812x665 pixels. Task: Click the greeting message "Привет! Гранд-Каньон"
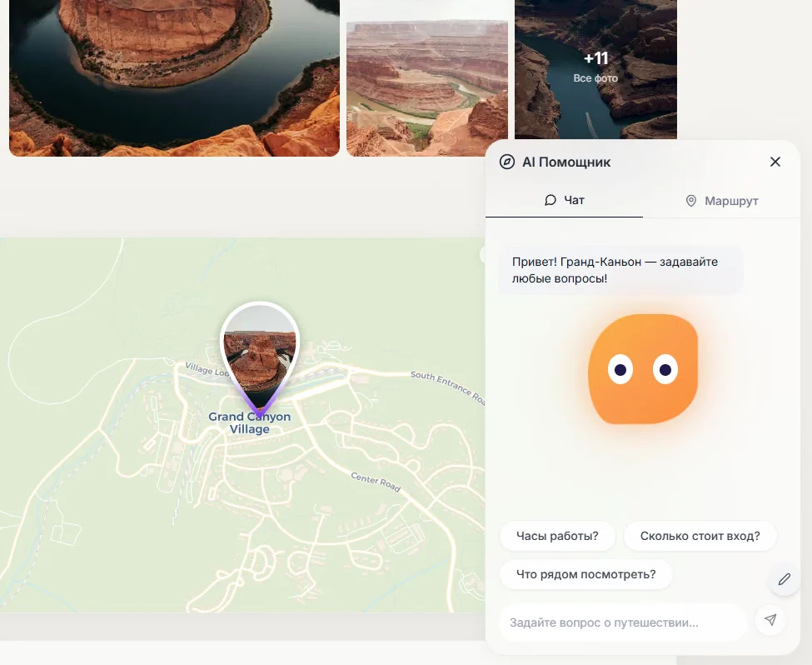[x=620, y=270]
